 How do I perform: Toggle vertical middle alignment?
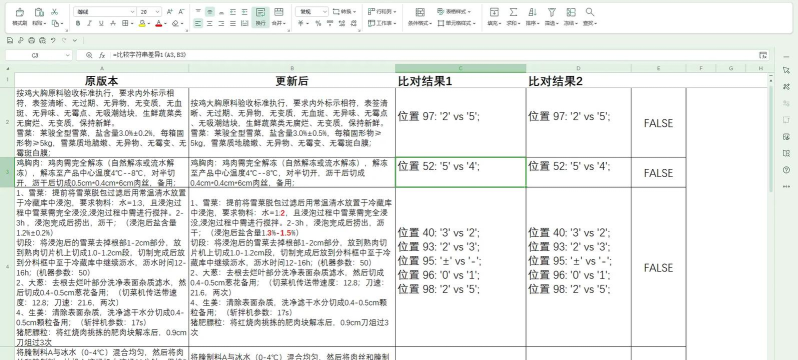tap(210, 11)
